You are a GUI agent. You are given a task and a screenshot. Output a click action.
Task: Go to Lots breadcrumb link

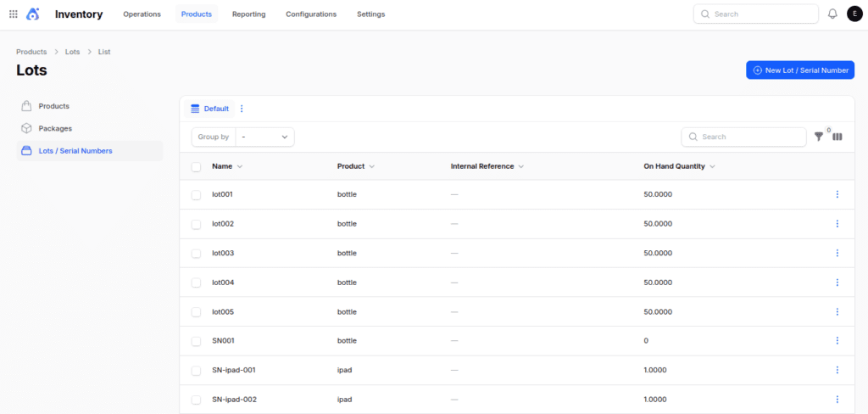[73, 52]
